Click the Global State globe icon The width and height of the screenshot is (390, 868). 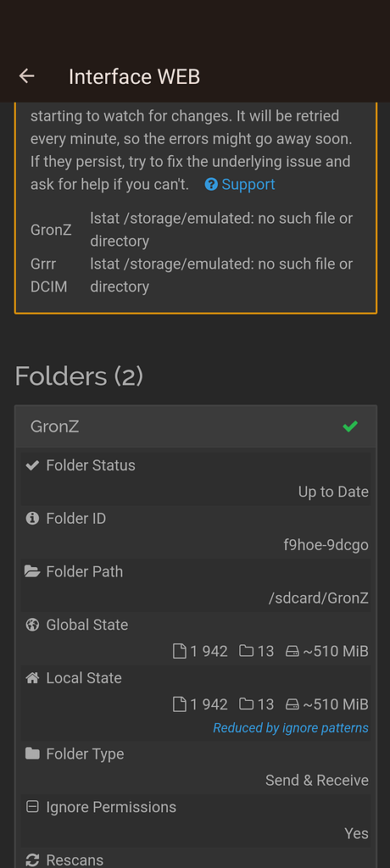click(x=33, y=625)
